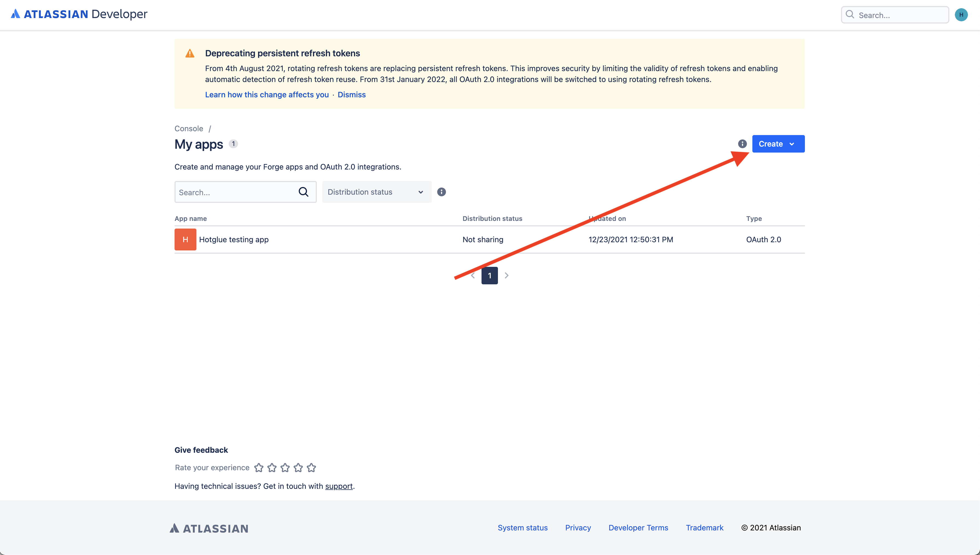This screenshot has height=555, width=980.
Task: Click the footer Atlassian logo
Action: (x=209, y=528)
